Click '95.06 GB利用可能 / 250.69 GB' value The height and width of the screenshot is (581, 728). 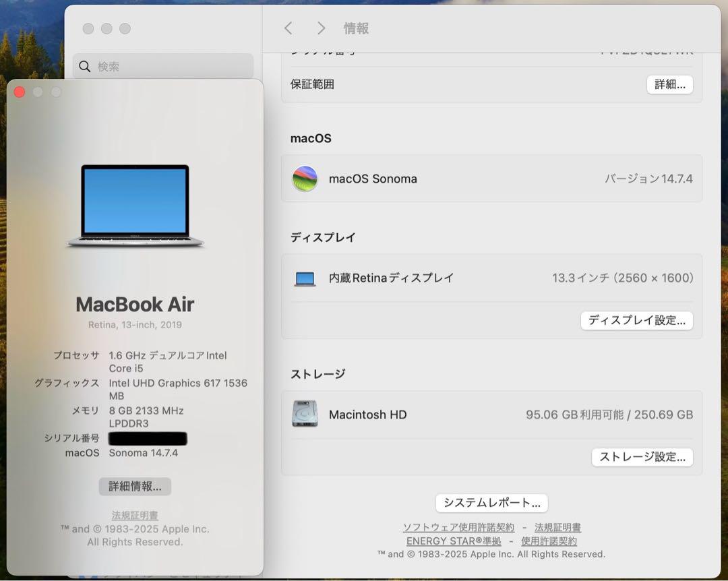click(x=609, y=415)
